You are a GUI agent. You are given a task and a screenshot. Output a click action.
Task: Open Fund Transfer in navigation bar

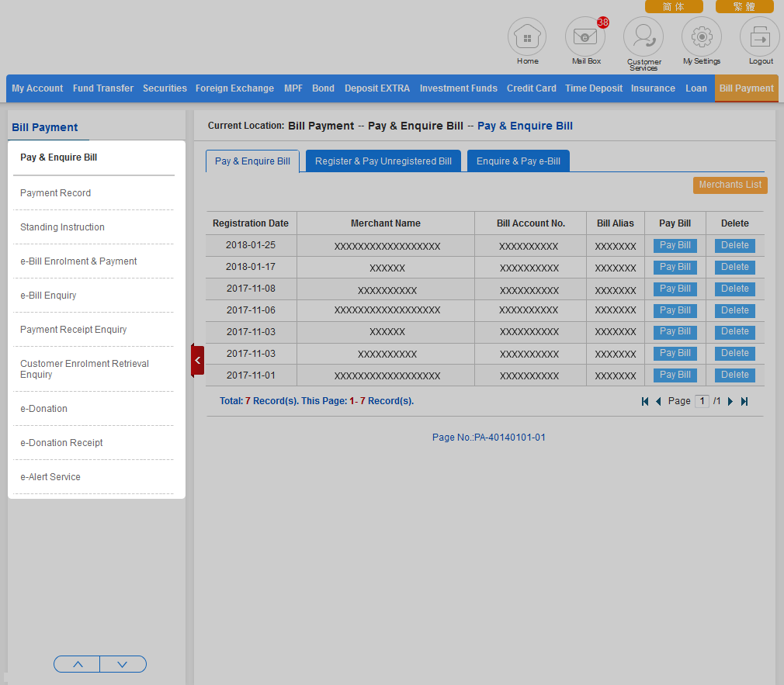point(103,88)
